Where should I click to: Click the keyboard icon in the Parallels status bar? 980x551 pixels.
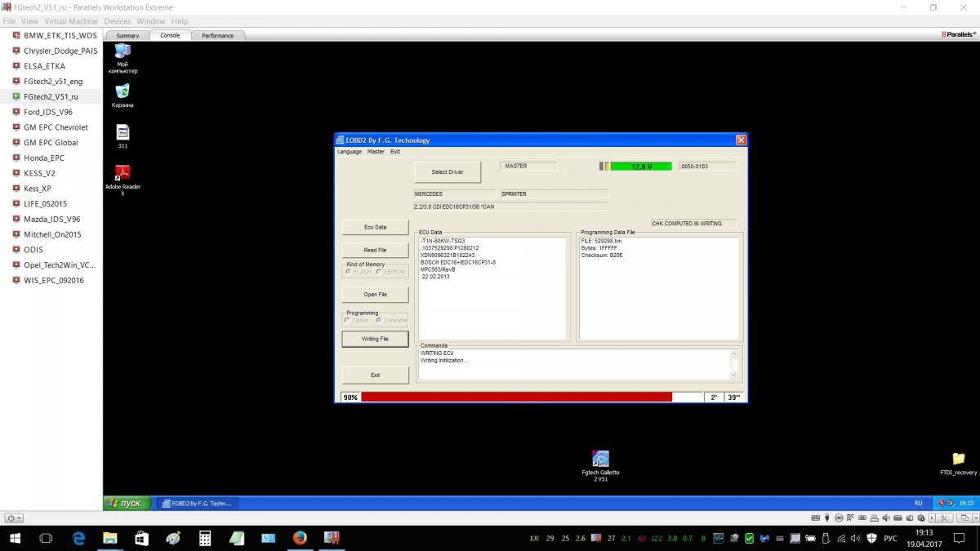[x=815, y=518]
